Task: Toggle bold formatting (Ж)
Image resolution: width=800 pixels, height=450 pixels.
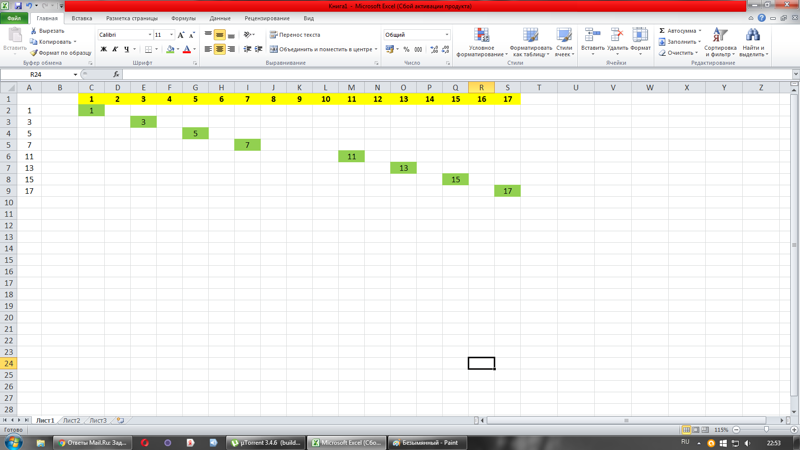Action: 103,49
